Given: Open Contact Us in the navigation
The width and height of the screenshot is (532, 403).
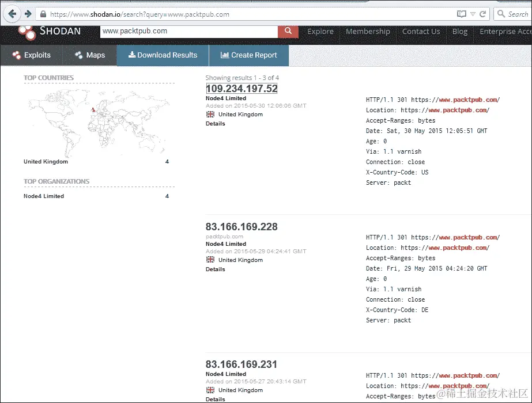Looking at the screenshot, I should point(421,32).
